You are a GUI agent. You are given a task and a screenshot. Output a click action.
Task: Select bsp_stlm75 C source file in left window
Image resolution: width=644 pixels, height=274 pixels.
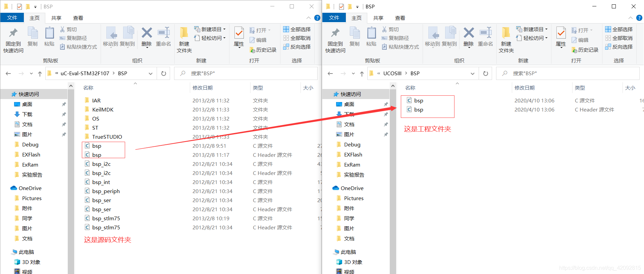coord(106,219)
